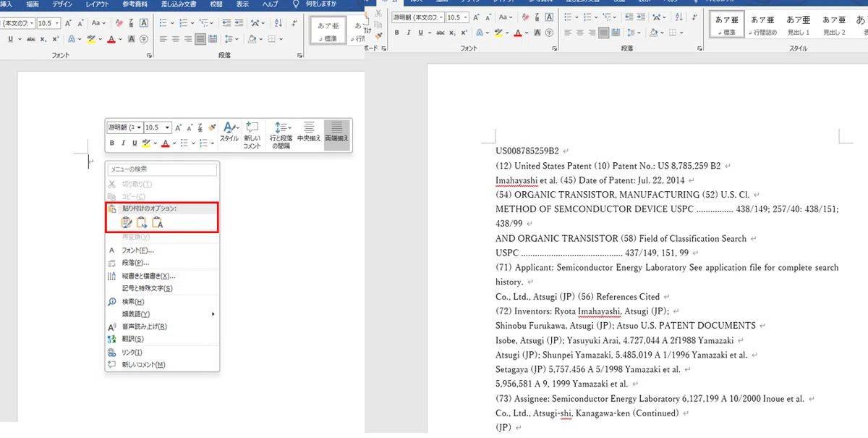868x438 pixels.
Task: Open font name dropdown in right window ribbon
Action: coord(441,17)
